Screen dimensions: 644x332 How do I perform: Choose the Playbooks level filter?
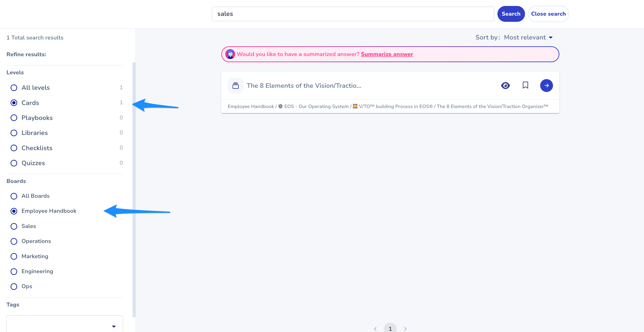[14, 118]
